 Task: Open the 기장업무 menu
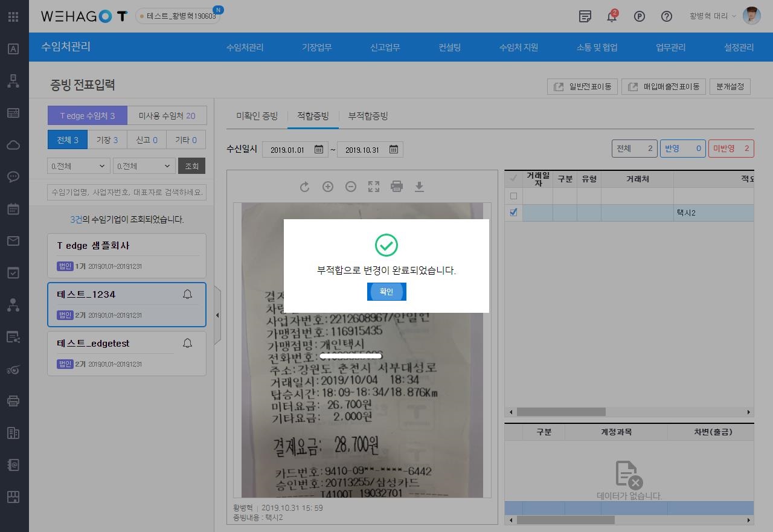point(317,47)
